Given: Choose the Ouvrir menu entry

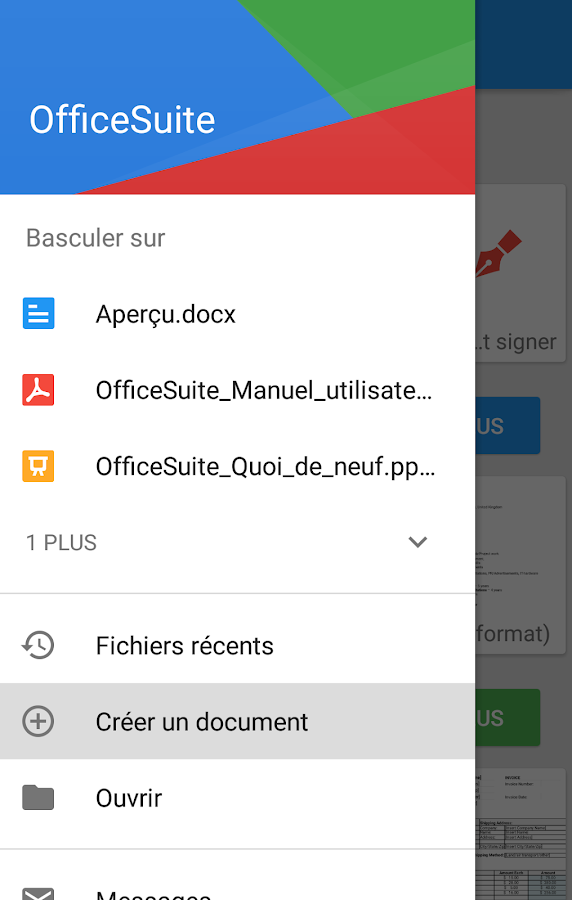Looking at the screenshot, I should (x=238, y=798).
